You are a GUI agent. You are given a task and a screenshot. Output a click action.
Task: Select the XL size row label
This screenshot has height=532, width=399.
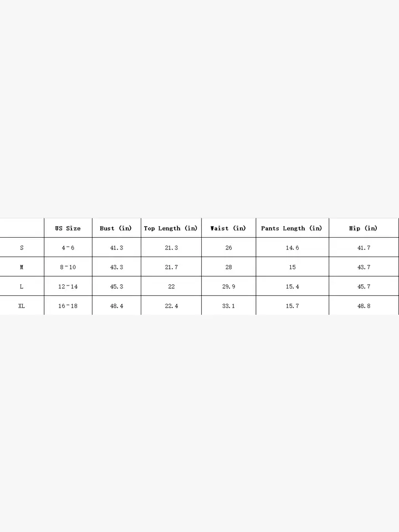tap(22, 305)
